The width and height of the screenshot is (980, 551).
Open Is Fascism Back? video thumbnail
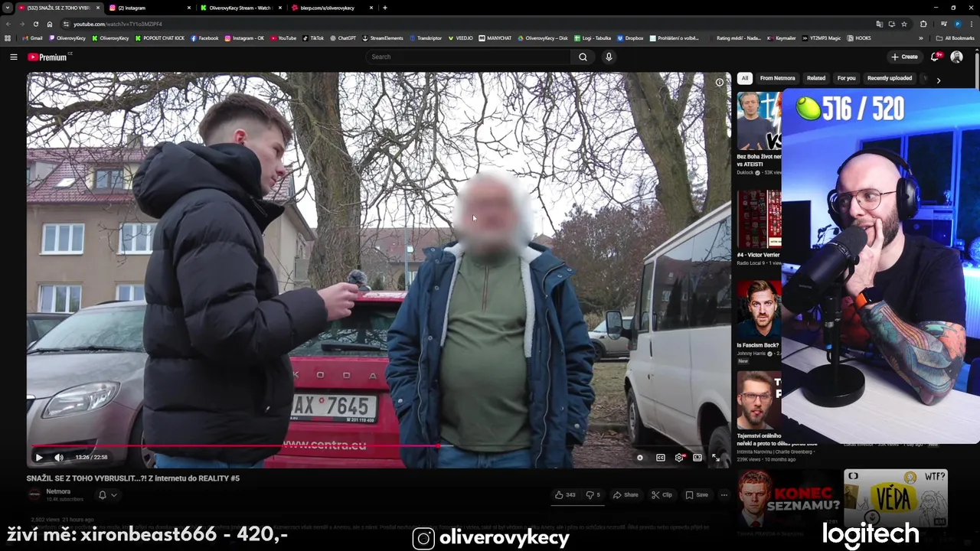[x=759, y=308]
